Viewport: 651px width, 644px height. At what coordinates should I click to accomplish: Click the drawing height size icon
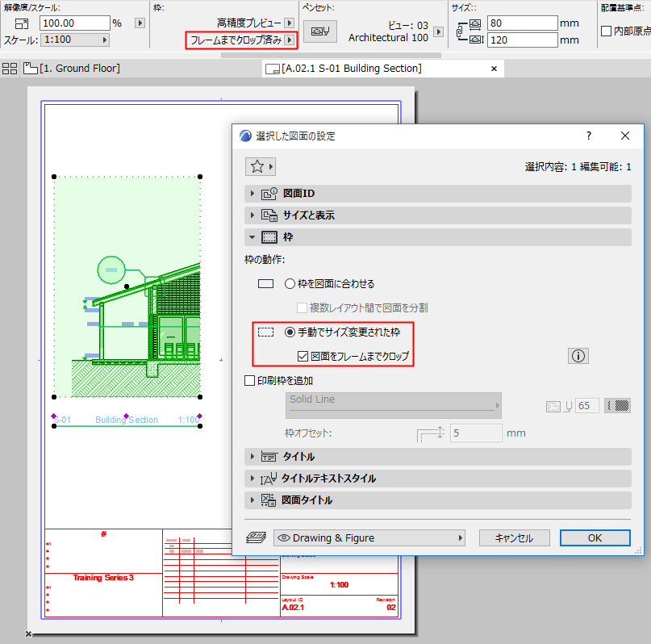[476, 40]
